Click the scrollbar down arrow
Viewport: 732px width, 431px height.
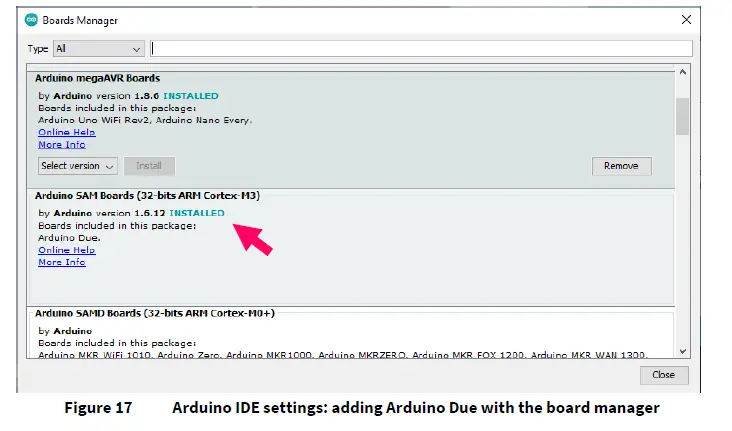[x=683, y=351]
